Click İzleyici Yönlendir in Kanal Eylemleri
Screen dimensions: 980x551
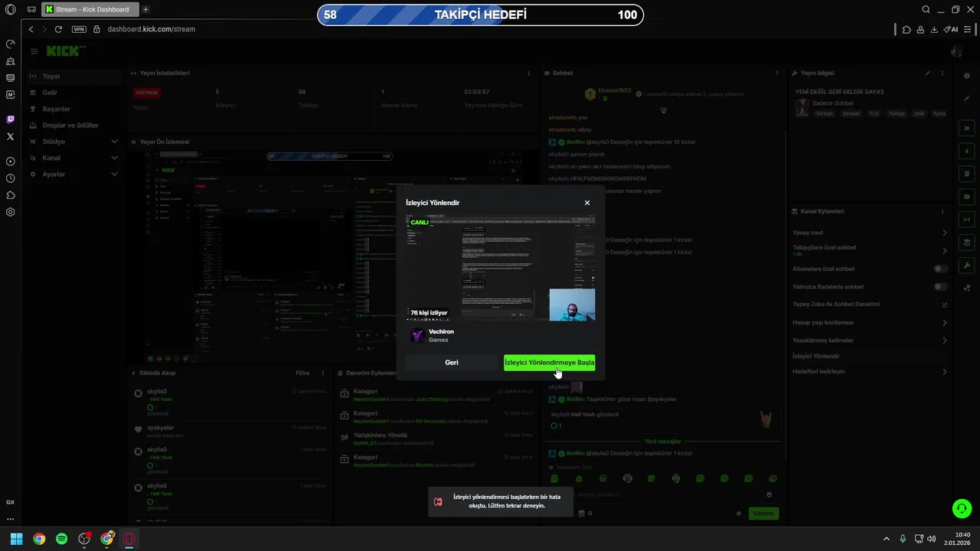coord(816,356)
